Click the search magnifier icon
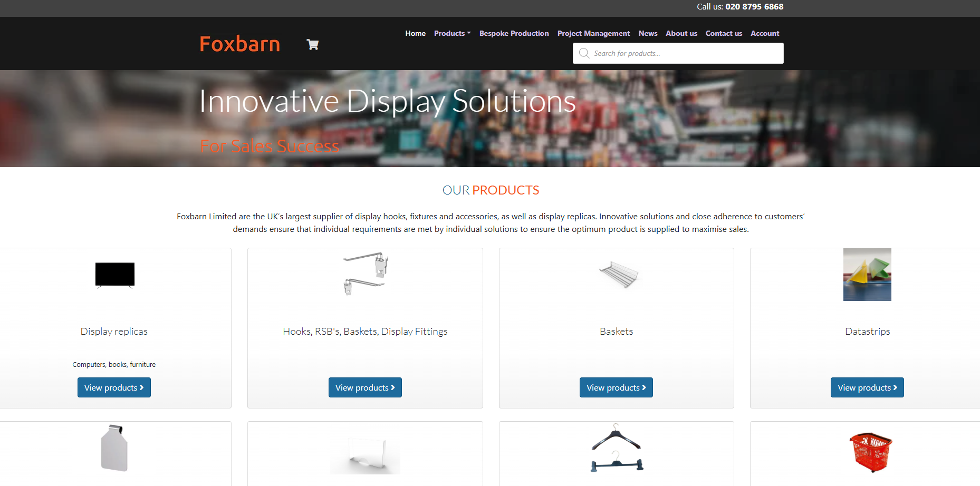Screen dimensions: 980x486 point(584,53)
